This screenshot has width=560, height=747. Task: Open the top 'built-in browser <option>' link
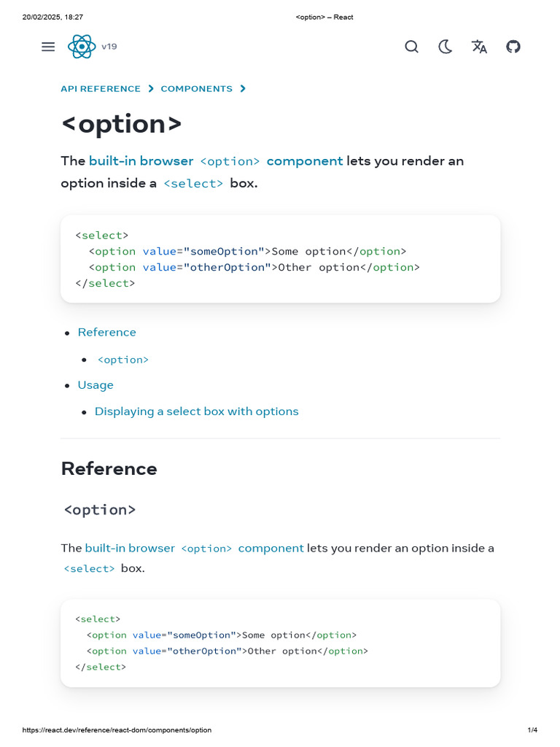(175, 161)
